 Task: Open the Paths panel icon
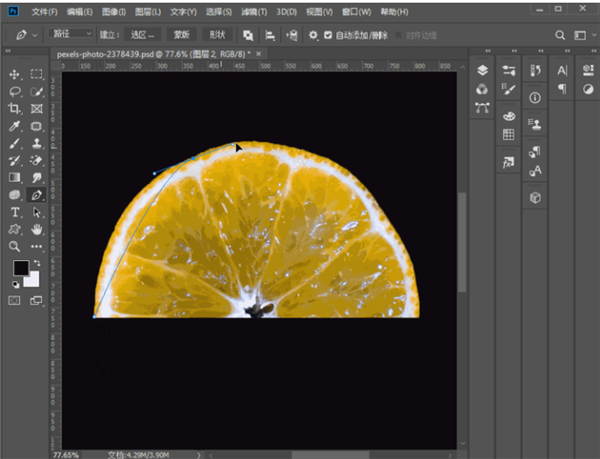coord(482,107)
